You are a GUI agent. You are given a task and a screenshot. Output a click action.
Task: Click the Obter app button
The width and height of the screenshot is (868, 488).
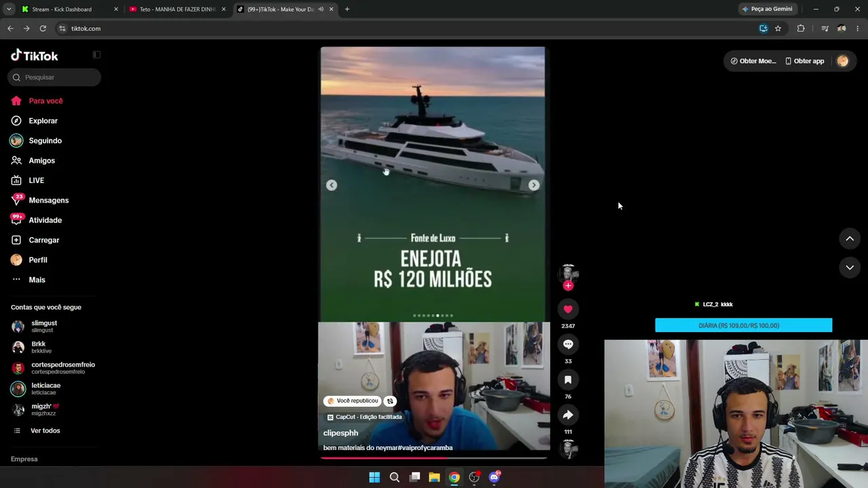click(805, 61)
